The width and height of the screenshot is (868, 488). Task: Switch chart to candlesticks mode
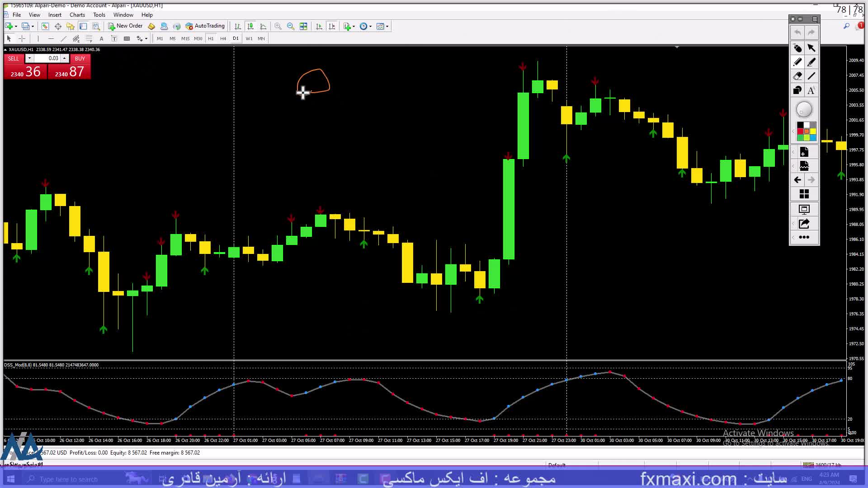click(x=250, y=26)
